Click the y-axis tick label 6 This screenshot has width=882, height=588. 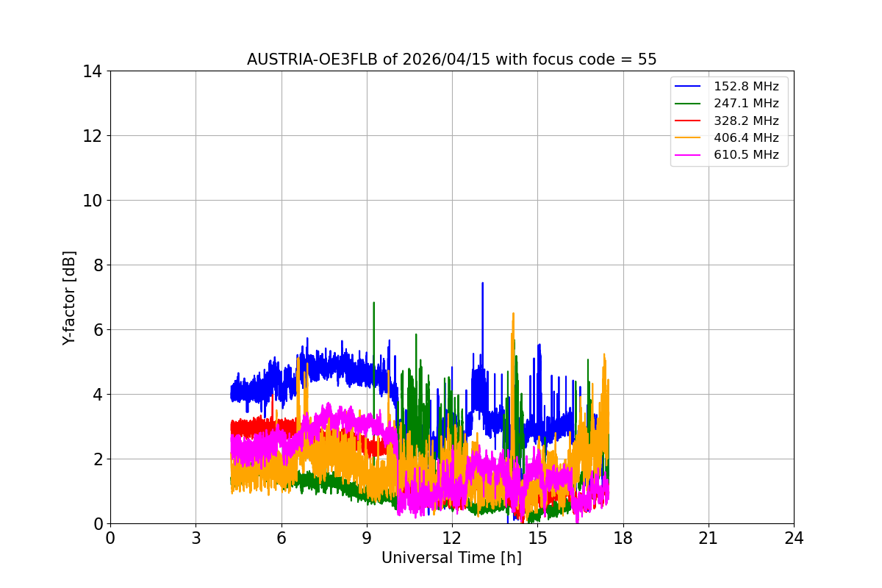point(97,330)
